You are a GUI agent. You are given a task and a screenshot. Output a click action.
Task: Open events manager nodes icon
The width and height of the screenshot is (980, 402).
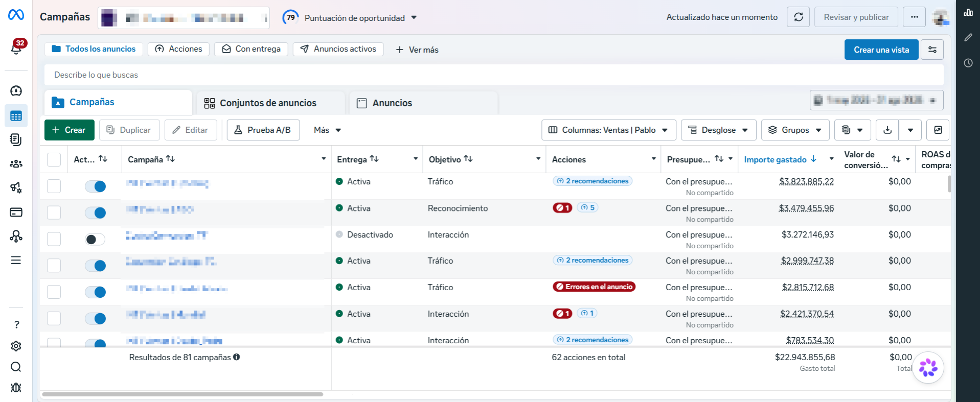point(16,236)
